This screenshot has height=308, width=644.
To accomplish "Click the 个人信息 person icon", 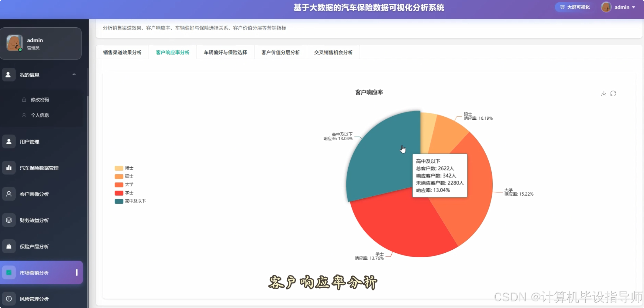I will pos(24,115).
